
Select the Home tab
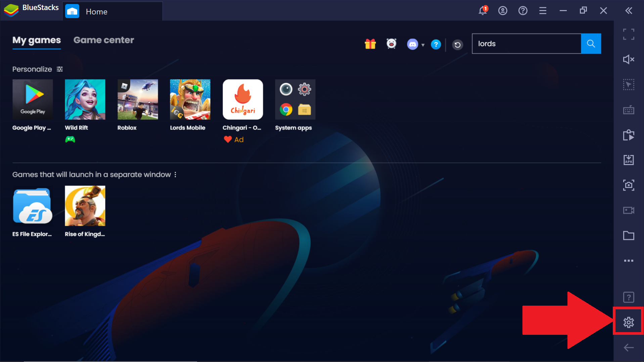point(112,11)
